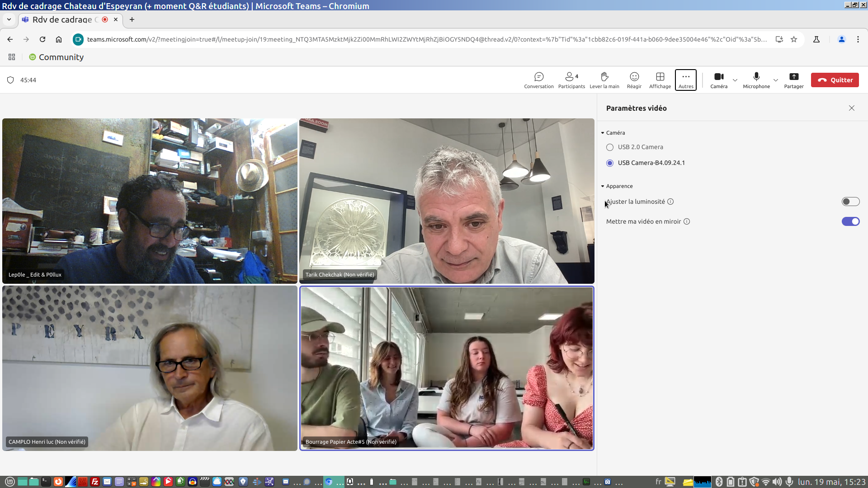Open the Autres more options menu
868x488 pixels.
(685, 80)
